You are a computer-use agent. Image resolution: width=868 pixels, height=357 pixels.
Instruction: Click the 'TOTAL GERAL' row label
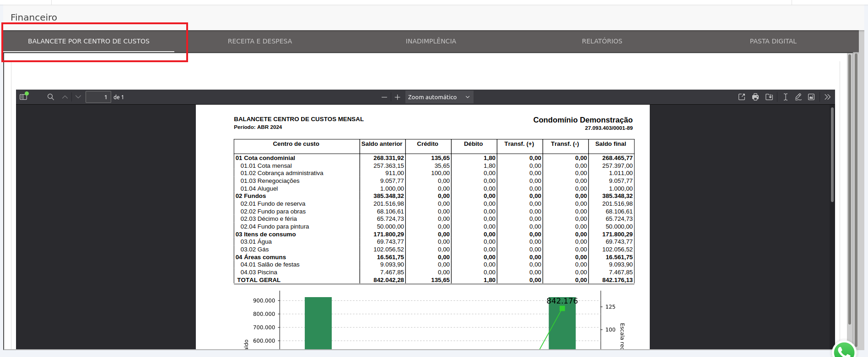click(x=259, y=280)
